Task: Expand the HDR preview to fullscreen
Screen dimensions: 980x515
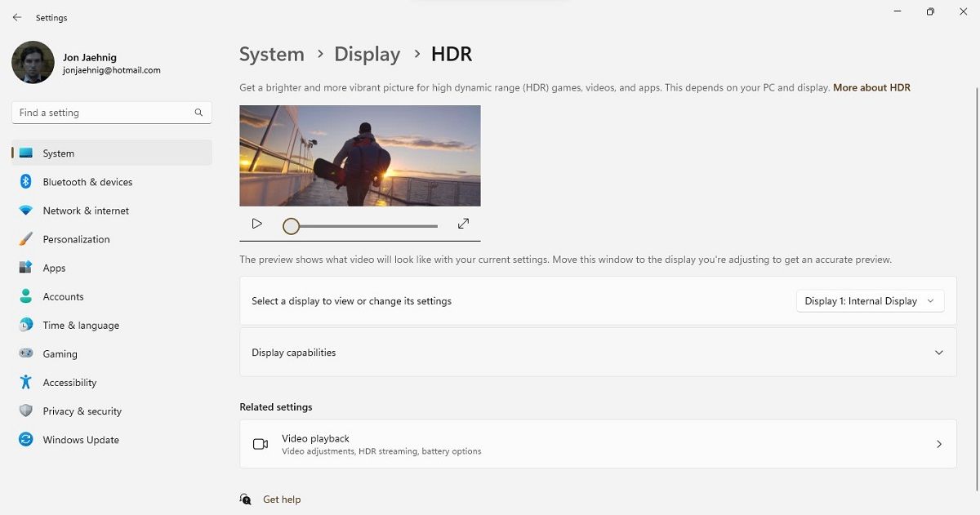Action: click(463, 222)
